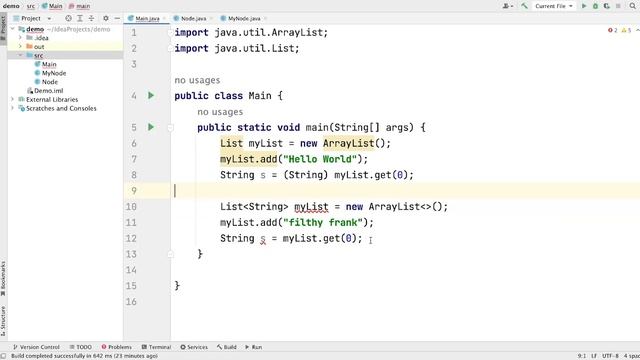
Task: Click Main class breadcrumb in navigation bar
Action: pyautogui.click(x=52, y=6)
